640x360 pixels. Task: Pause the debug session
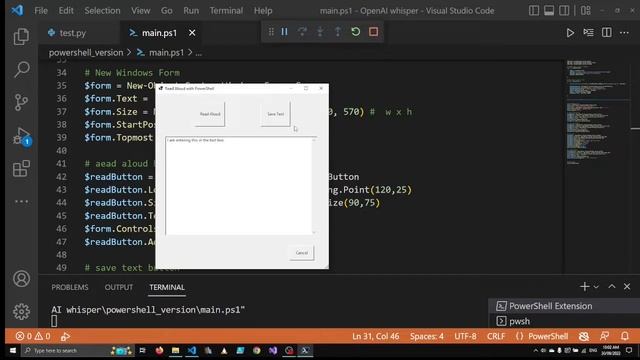(x=284, y=32)
